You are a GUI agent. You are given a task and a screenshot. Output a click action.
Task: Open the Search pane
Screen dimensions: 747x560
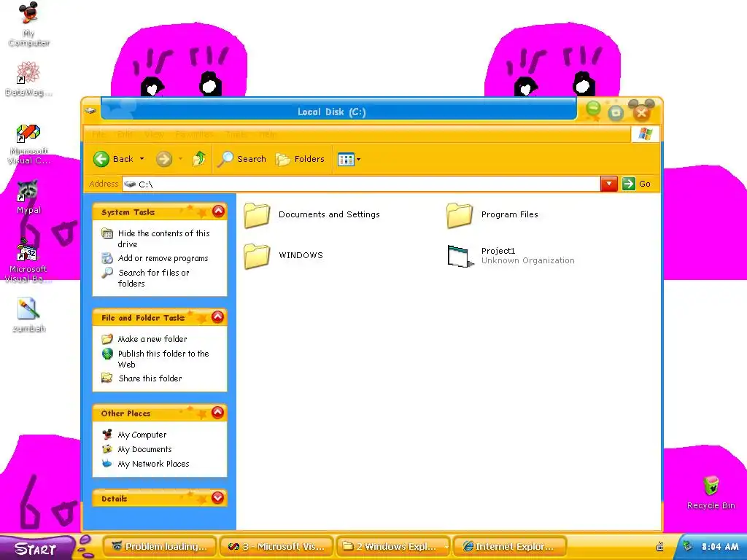[241, 159]
